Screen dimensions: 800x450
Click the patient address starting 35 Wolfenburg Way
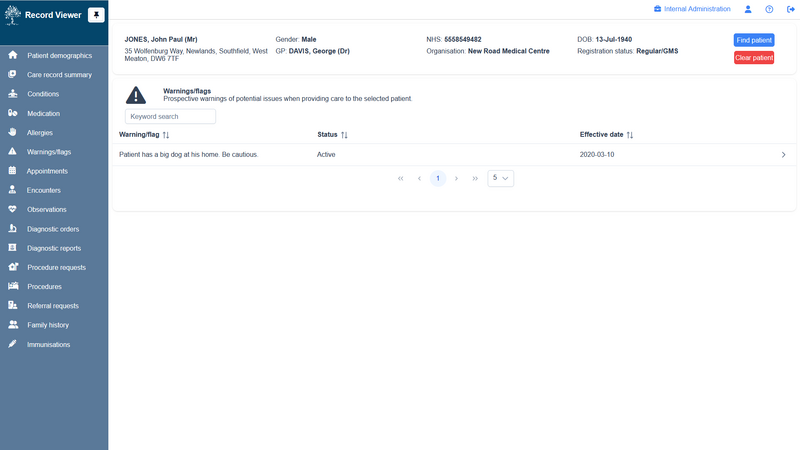[196, 55]
